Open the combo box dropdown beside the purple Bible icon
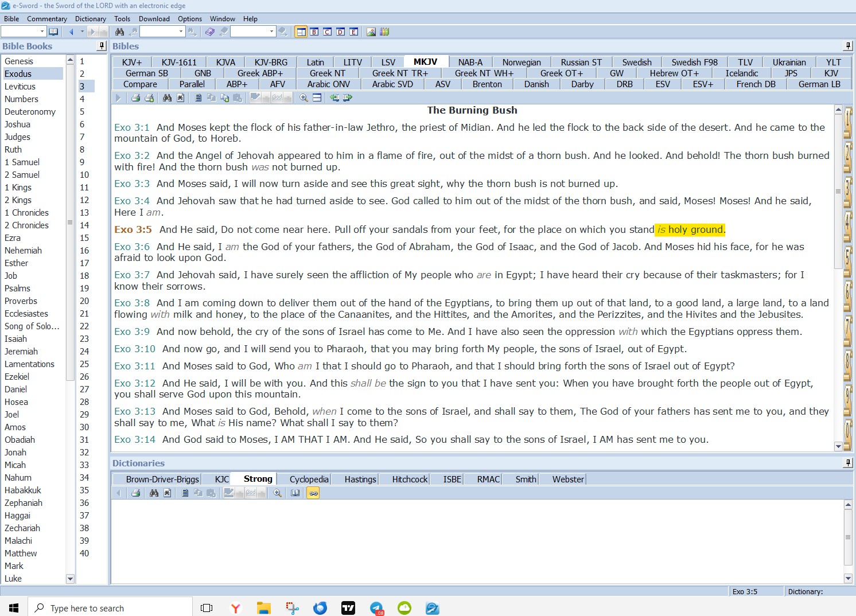The image size is (856, 616). 271,32
